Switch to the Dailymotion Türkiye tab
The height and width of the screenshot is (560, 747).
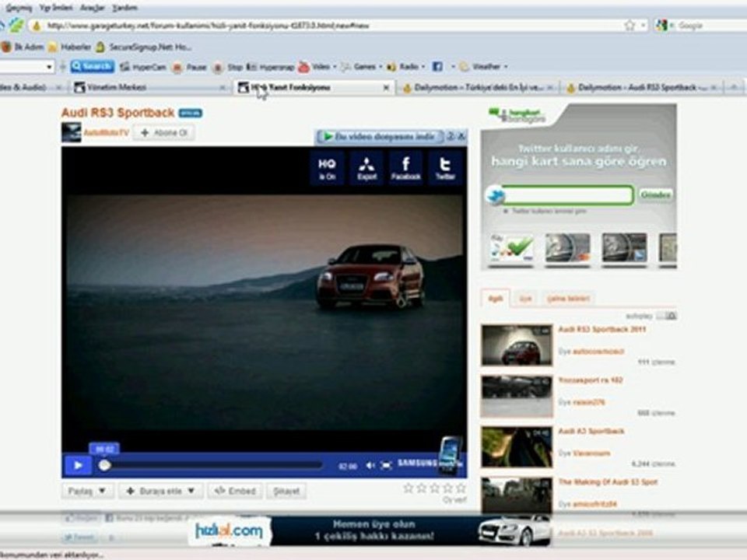coord(479,87)
